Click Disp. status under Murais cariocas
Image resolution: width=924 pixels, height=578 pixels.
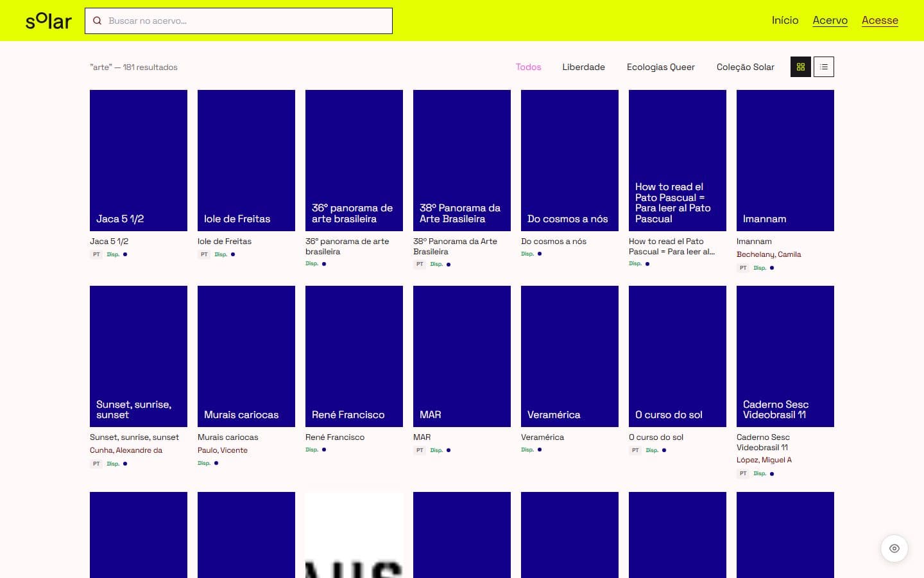point(204,463)
